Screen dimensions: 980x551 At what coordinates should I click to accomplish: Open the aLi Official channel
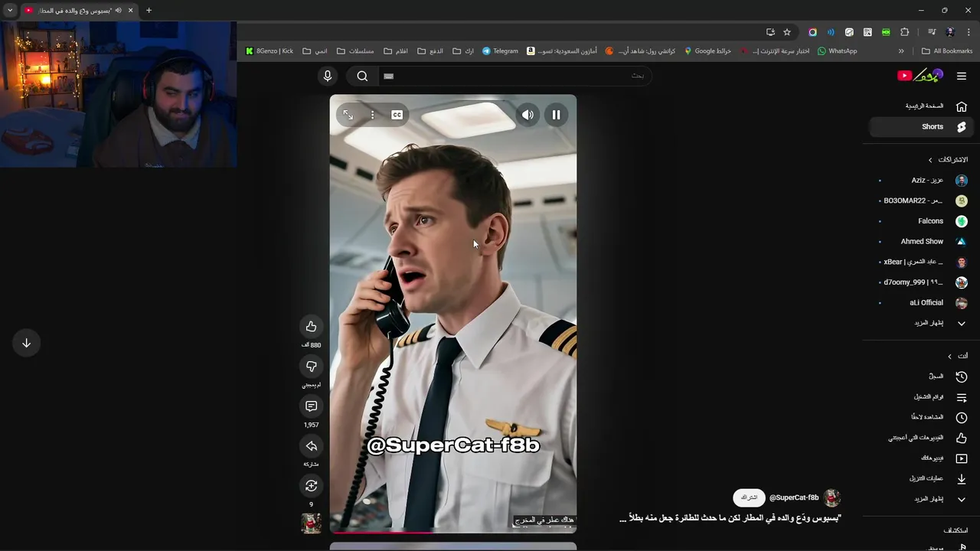click(921, 302)
